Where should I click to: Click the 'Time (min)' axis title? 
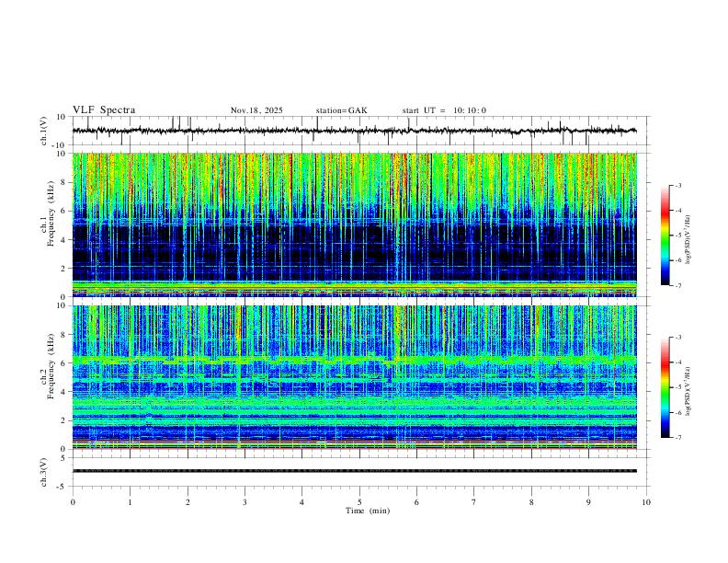click(x=368, y=511)
